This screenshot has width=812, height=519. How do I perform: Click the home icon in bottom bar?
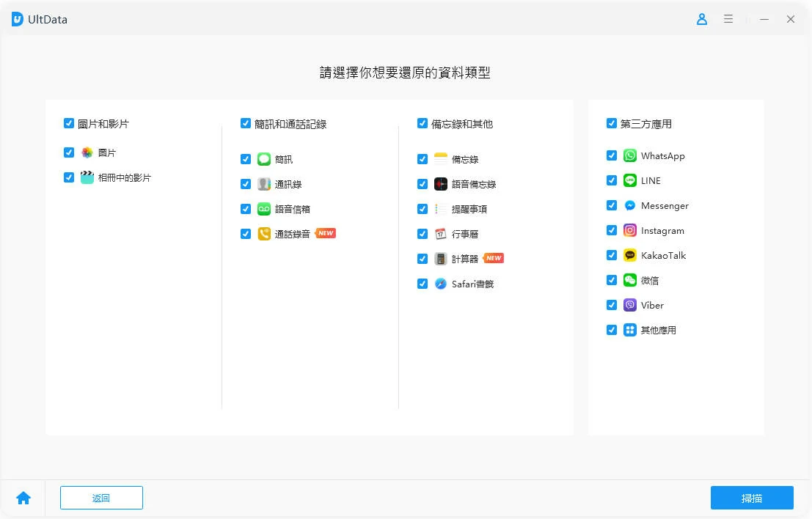pyautogui.click(x=23, y=498)
